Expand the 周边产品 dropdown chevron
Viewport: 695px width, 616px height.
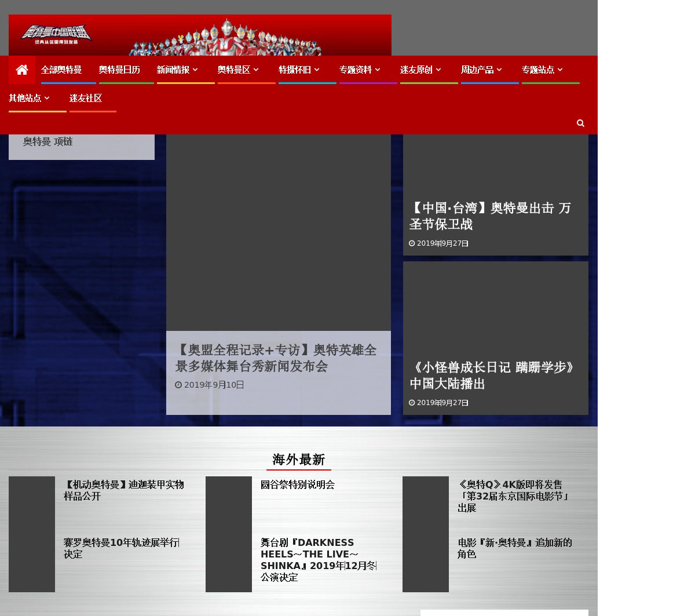point(499,70)
